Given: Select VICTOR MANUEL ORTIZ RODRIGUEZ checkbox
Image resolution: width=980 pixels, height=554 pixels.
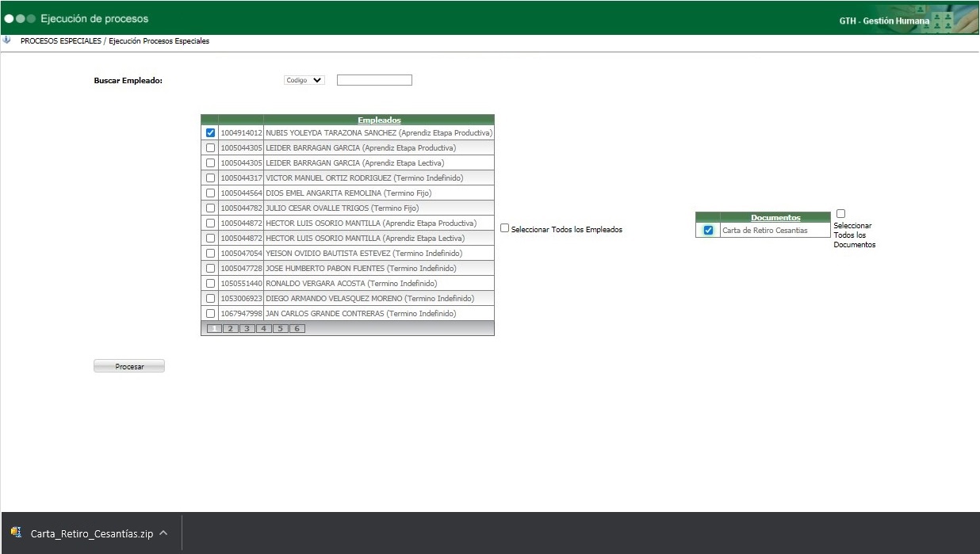Looking at the screenshot, I should [x=210, y=178].
